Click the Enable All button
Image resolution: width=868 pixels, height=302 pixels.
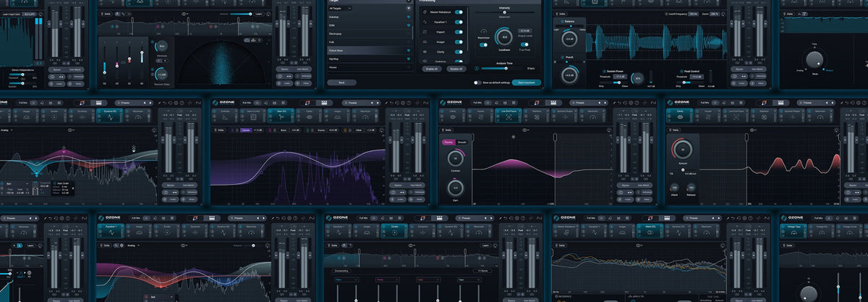432,69
